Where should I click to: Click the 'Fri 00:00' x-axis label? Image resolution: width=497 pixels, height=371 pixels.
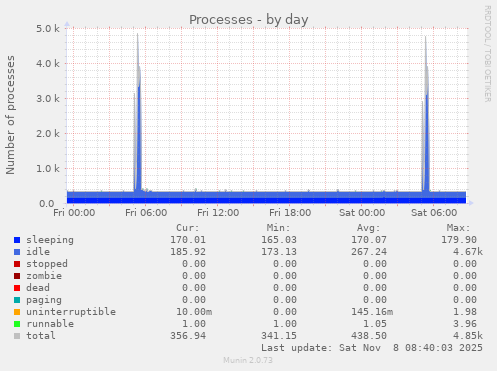point(74,213)
